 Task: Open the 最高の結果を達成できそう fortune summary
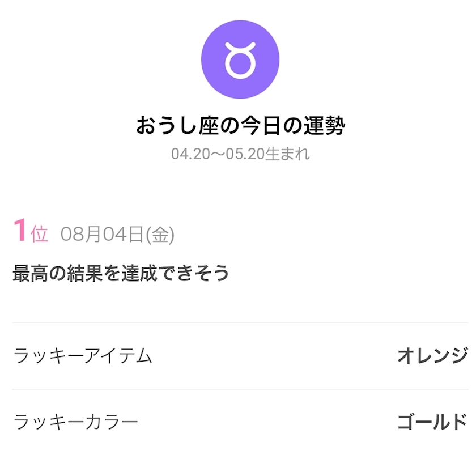click(x=121, y=273)
